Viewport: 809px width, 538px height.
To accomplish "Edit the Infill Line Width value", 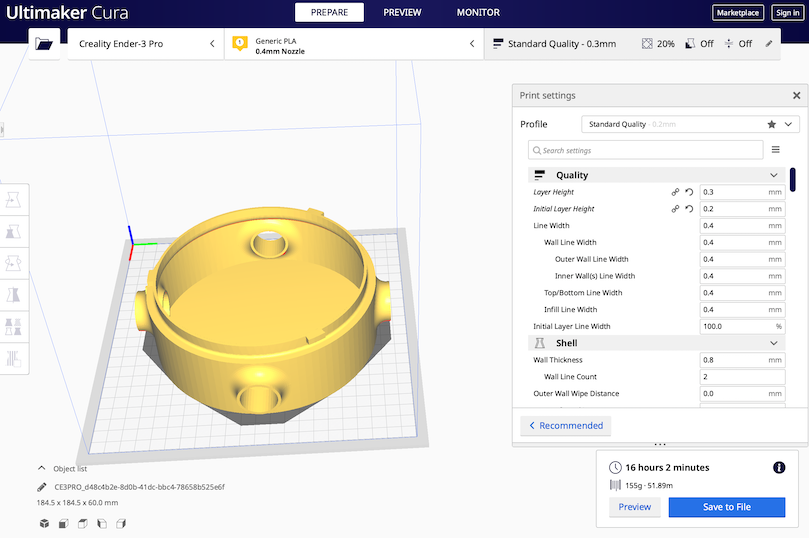I will [x=742, y=309].
